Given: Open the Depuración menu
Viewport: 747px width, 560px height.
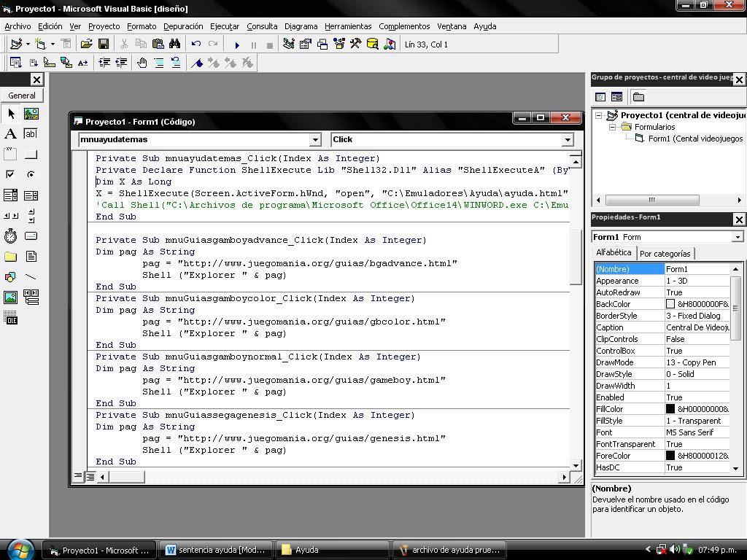Looking at the screenshot, I should pos(183,27).
